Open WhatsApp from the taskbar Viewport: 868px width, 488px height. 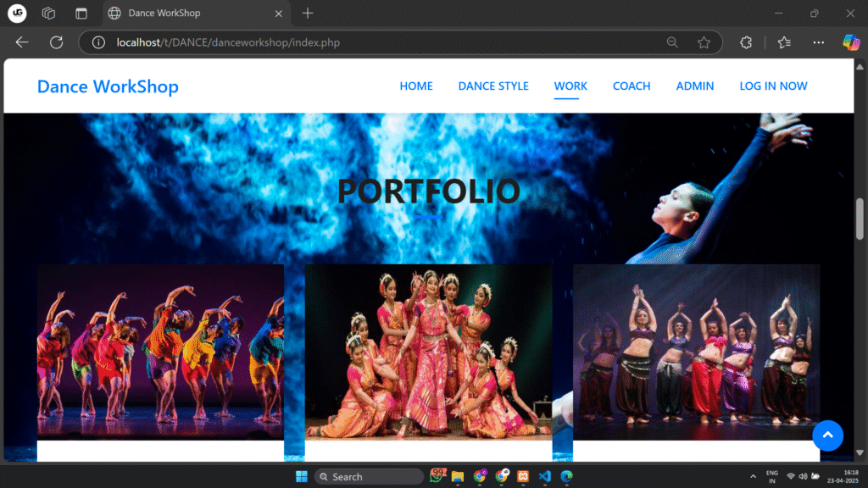(437, 476)
